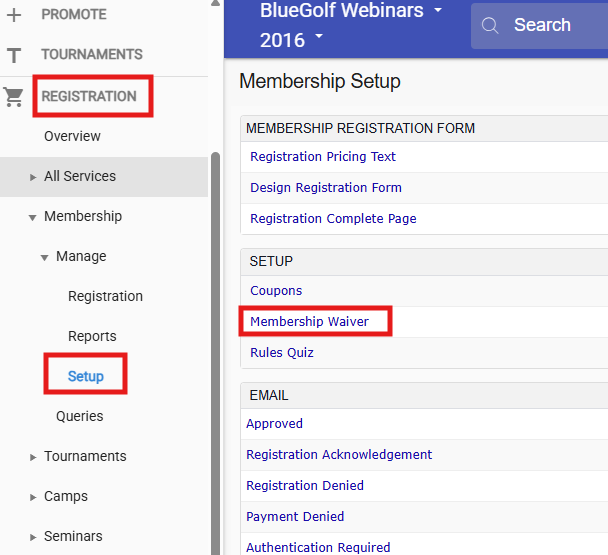The image size is (608, 555).
Task: Click the EMAIL section header
Action: 269,396
